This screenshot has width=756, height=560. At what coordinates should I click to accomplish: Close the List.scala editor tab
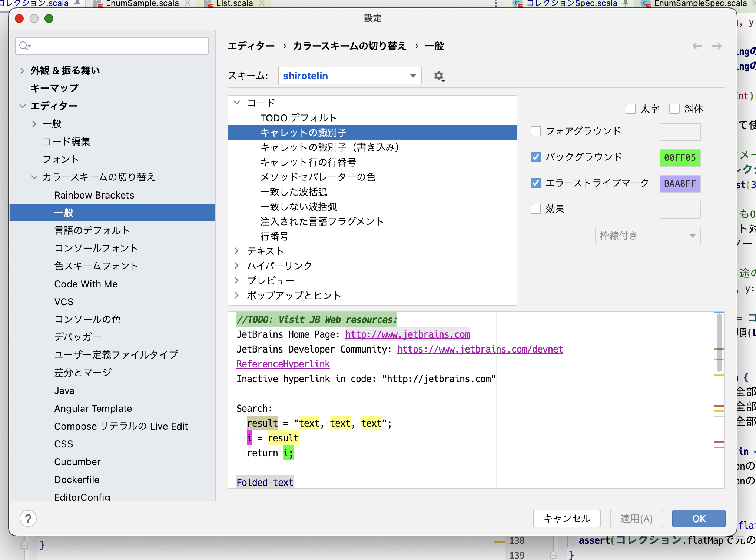262,3
